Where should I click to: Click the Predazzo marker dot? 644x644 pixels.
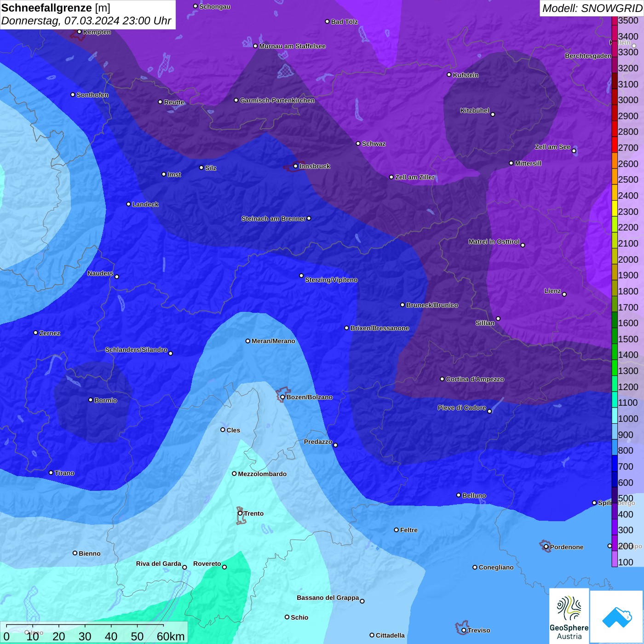point(335,445)
